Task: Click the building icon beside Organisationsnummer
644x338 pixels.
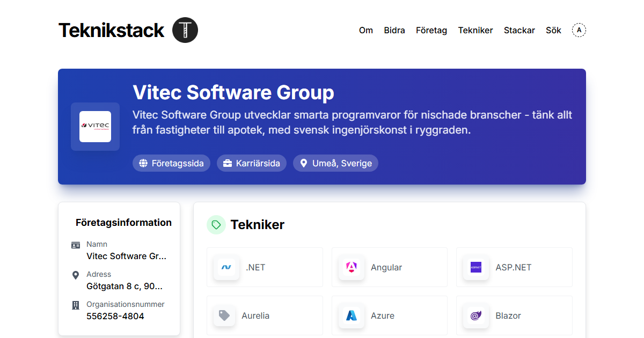Action: click(76, 305)
